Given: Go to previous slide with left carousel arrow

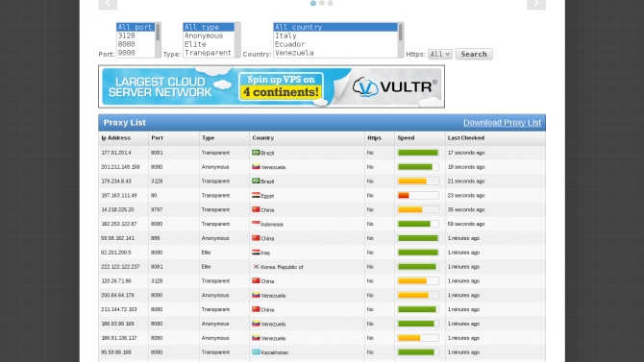Looking at the screenshot, I should point(108,4).
